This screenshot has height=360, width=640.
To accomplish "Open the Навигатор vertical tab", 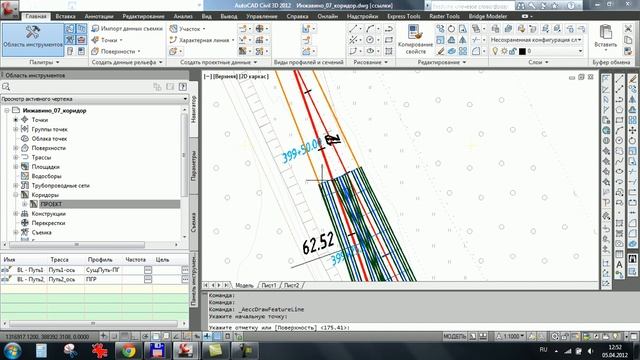I will click(x=193, y=109).
